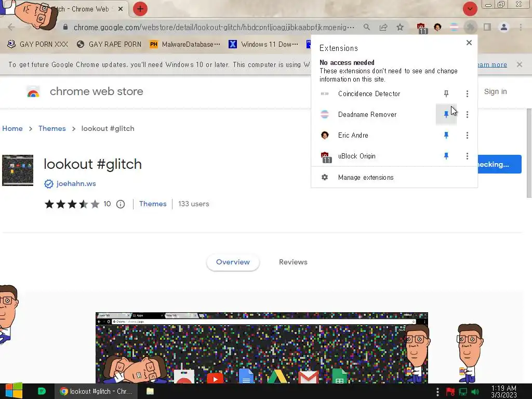Open more options for Eric Andre
Image resolution: width=532 pixels, height=399 pixels.
(467, 136)
